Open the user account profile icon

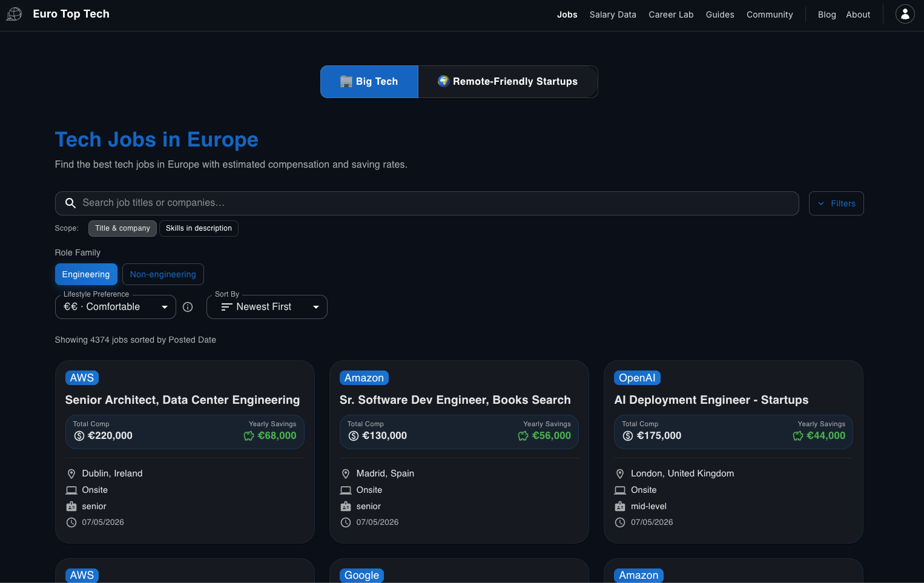pos(905,14)
